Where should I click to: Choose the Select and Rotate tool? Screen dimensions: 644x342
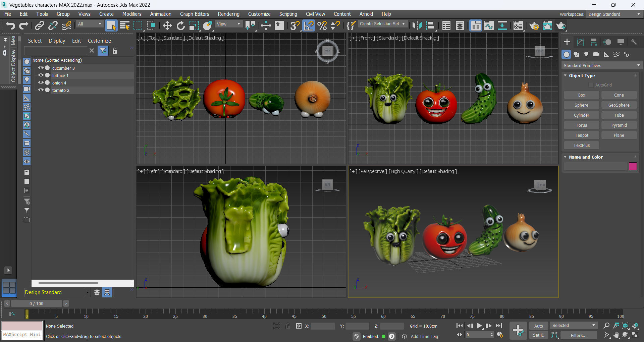click(x=180, y=25)
